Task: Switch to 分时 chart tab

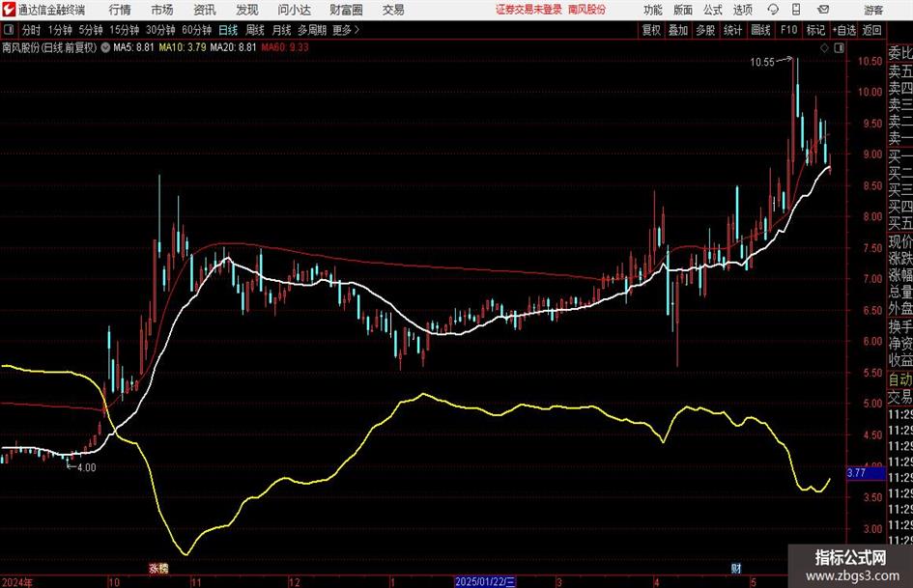Action: pos(32,30)
